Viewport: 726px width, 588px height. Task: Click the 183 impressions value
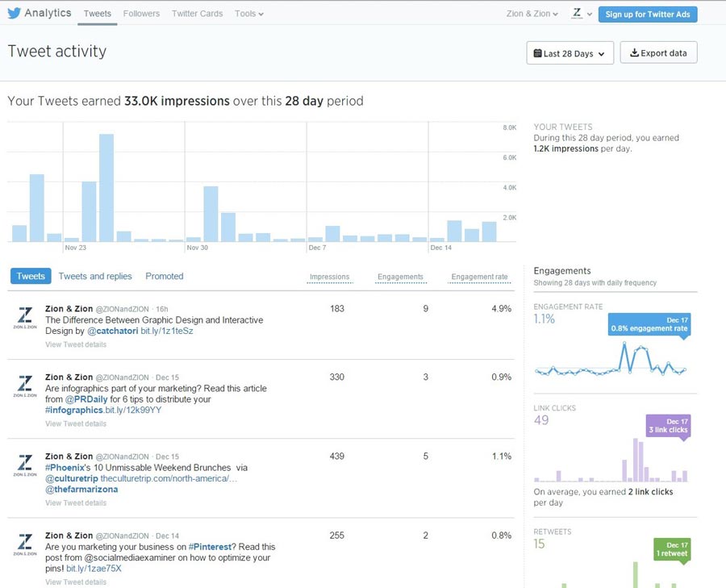point(337,309)
